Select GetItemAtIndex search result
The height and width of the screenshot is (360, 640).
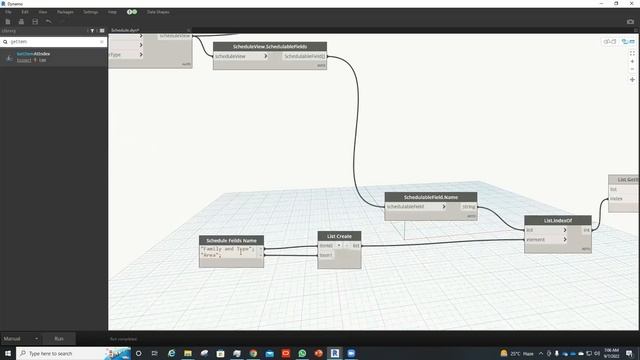[x=53, y=57]
